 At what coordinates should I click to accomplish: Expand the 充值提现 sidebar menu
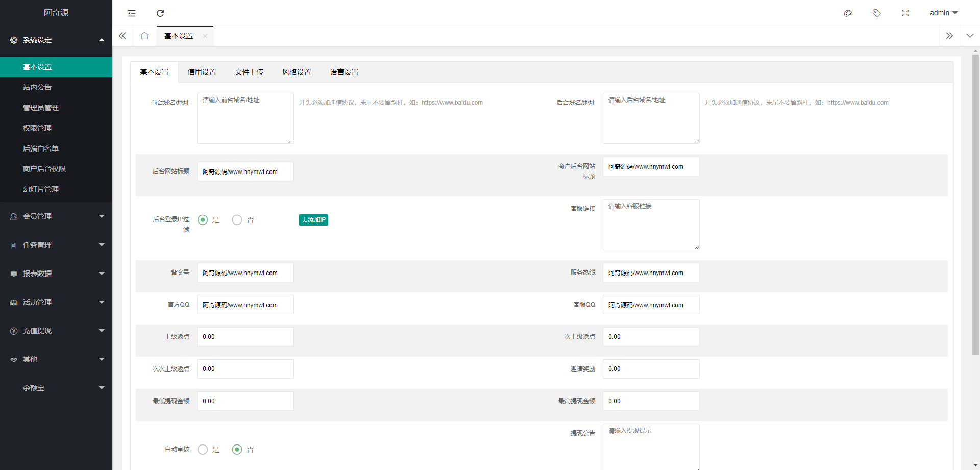click(x=56, y=331)
